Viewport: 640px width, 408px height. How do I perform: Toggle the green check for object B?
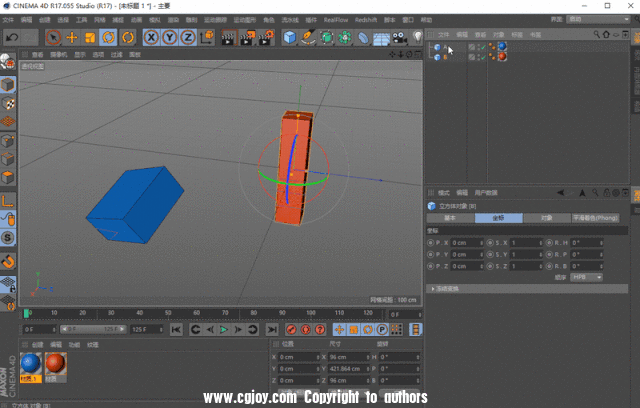(x=483, y=57)
